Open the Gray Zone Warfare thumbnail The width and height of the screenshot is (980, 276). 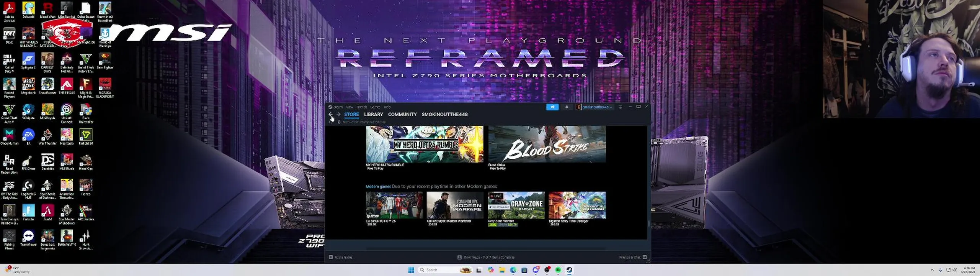[x=516, y=205]
